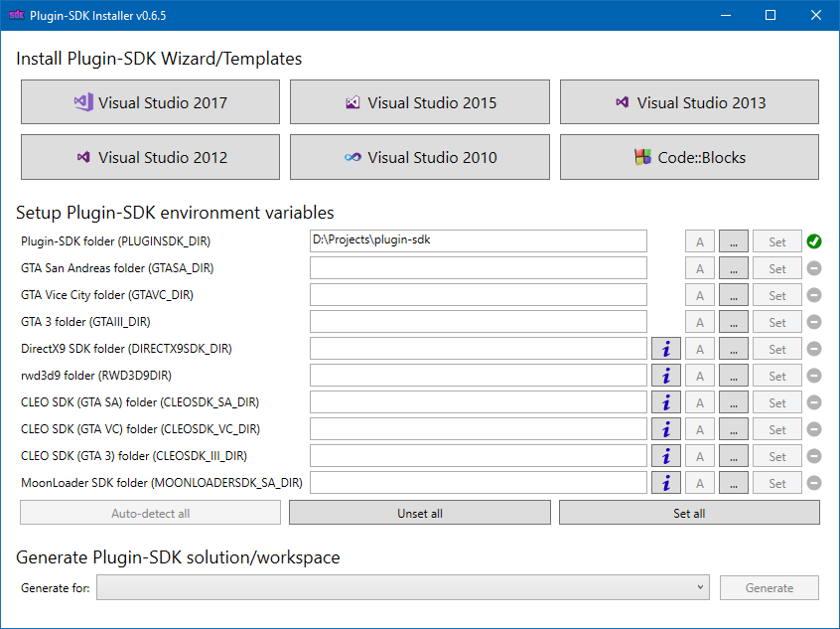Click Auto-detect all button
The width and height of the screenshot is (840, 629).
coord(150,513)
